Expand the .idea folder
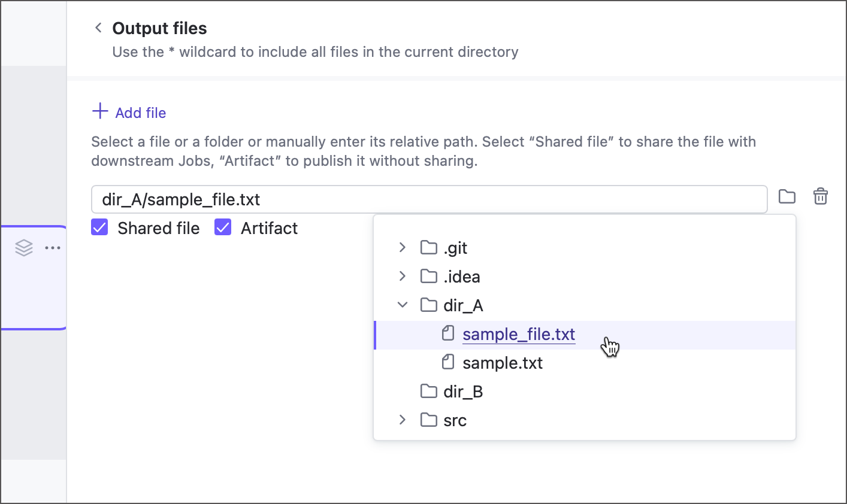847x504 pixels. (402, 276)
